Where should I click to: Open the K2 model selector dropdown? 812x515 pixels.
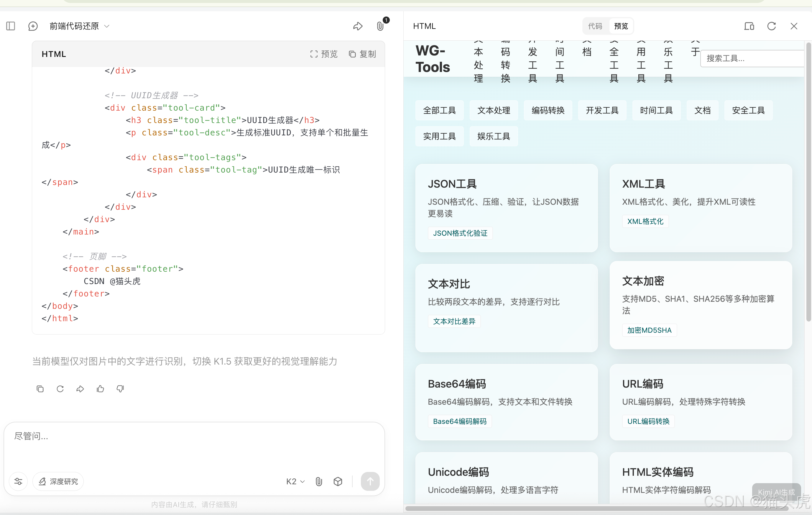coord(295,481)
